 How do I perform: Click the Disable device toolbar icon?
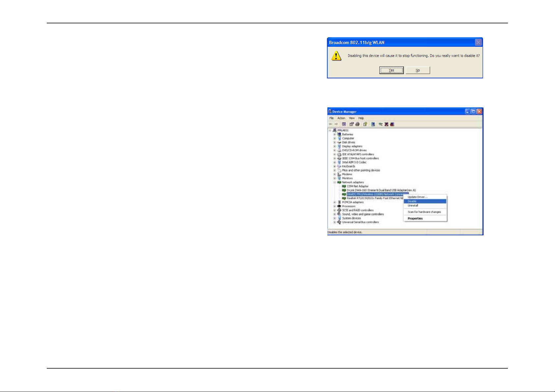[x=386, y=124]
